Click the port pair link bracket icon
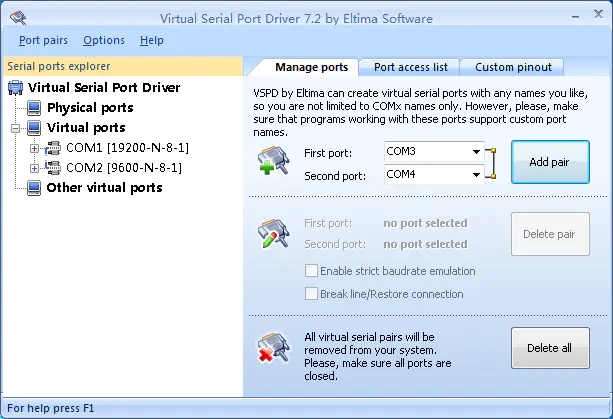 (491, 163)
